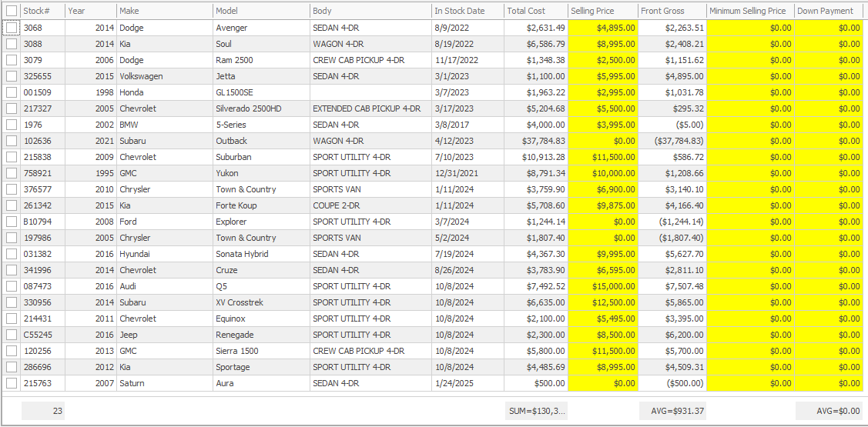Select stock number B10794 cell

(42, 222)
